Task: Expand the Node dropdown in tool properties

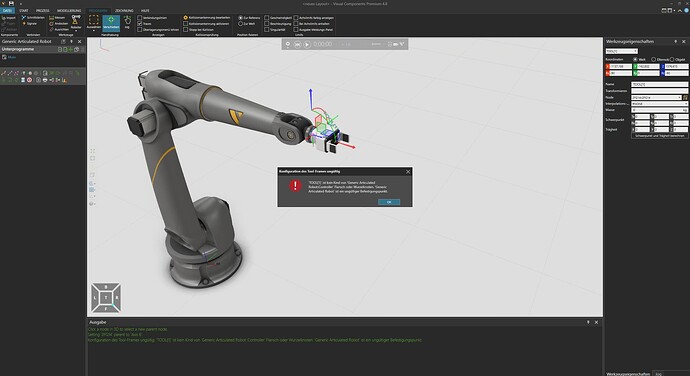Action: tap(656, 97)
